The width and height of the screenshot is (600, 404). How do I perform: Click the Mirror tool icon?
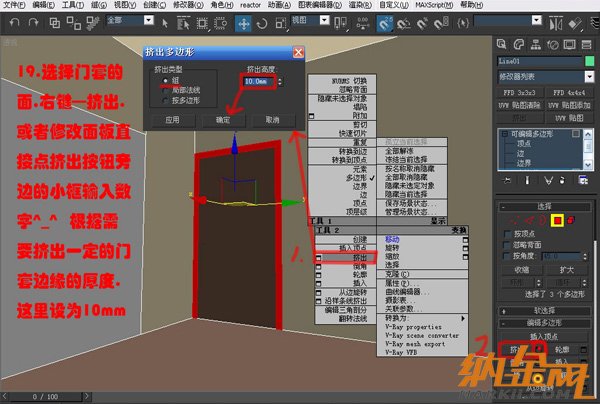pyautogui.click(x=556, y=24)
